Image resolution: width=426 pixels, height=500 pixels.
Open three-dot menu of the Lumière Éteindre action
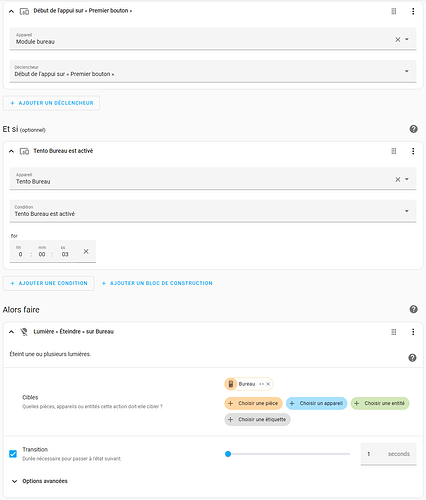coord(413,332)
